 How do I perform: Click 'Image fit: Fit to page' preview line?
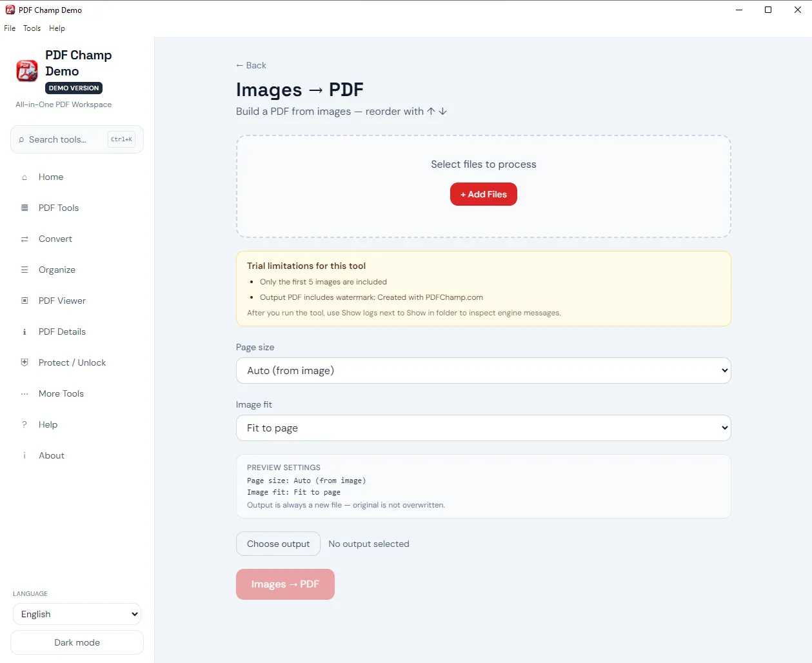293,492
